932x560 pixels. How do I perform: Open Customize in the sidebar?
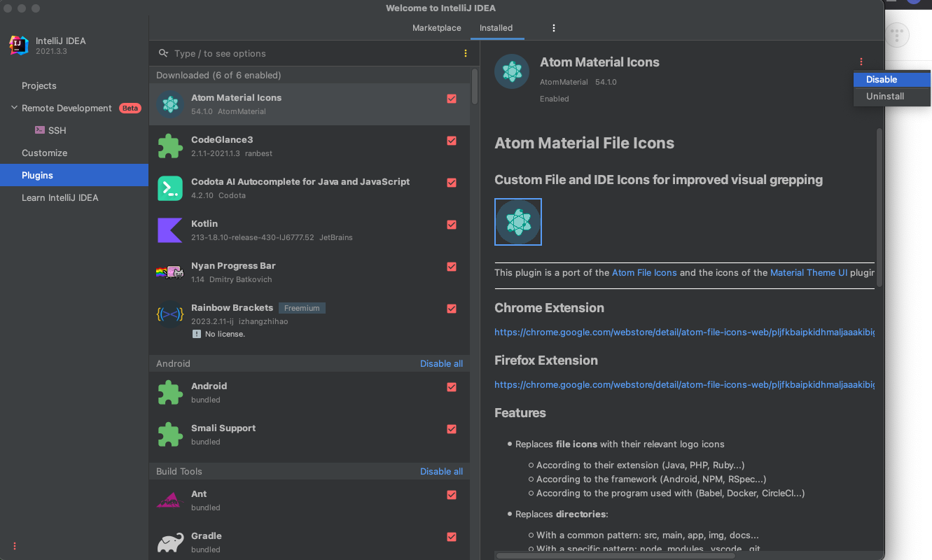point(74,153)
